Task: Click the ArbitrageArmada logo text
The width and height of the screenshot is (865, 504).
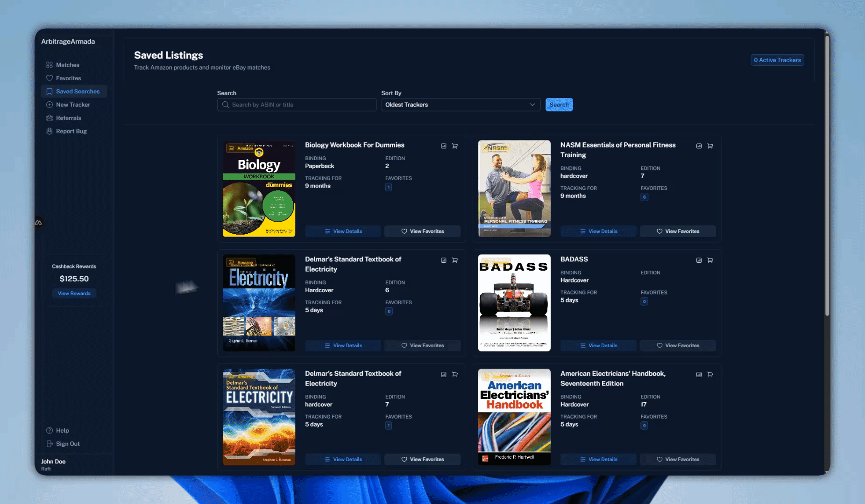Action: [x=68, y=42]
